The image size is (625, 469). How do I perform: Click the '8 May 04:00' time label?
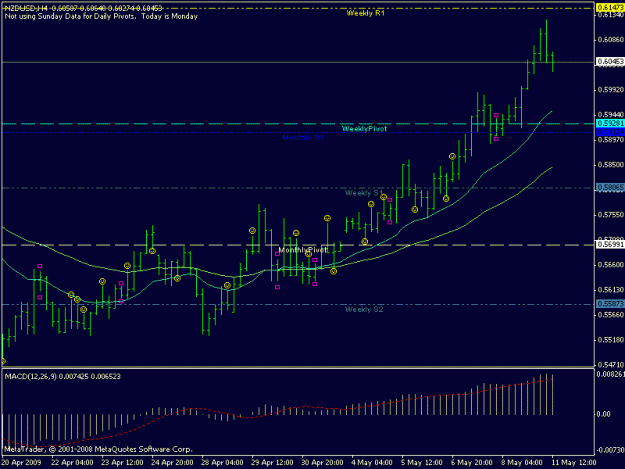[522, 463]
